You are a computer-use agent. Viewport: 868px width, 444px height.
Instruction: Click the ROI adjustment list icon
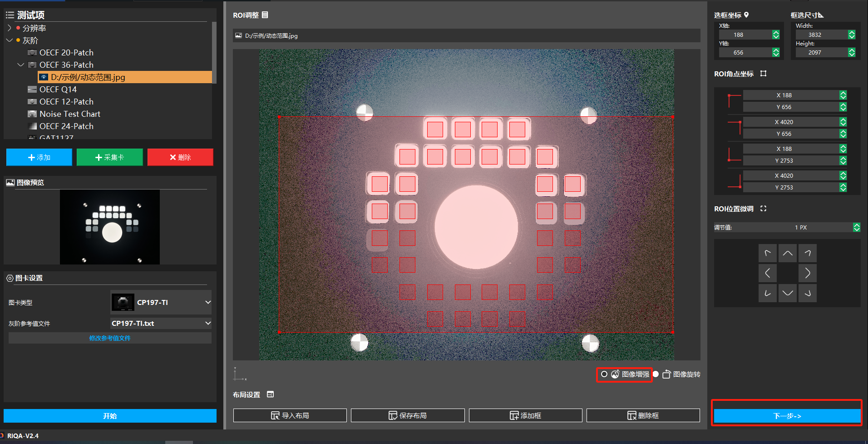pyautogui.click(x=265, y=15)
